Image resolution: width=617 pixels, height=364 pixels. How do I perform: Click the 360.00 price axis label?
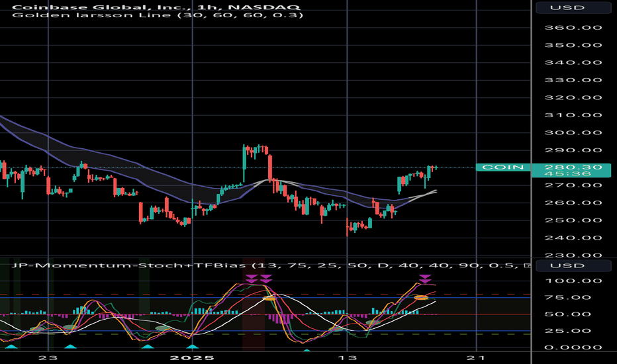click(x=573, y=28)
